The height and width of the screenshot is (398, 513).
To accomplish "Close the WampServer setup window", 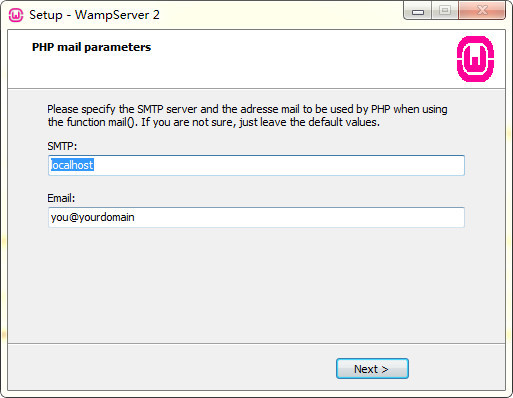I will [x=482, y=11].
